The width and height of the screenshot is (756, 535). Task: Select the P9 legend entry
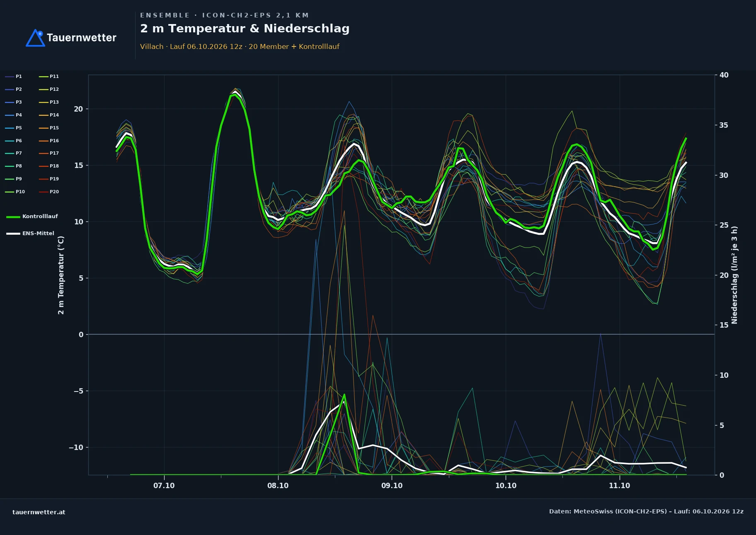(x=13, y=179)
